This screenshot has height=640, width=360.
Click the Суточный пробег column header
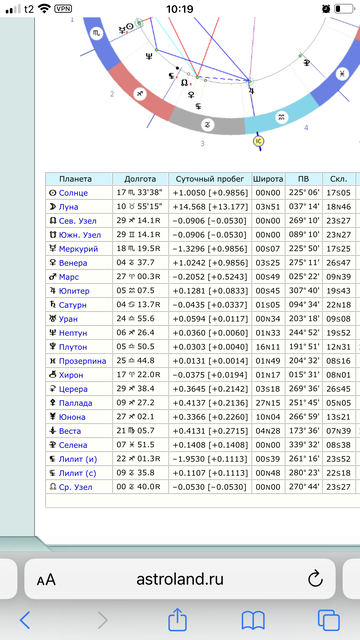pyautogui.click(x=210, y=179)
